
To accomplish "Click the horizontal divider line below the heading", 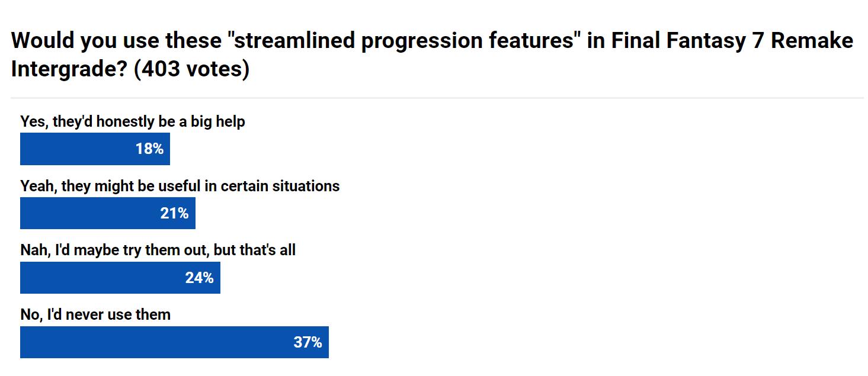I will tap(437, 98).
